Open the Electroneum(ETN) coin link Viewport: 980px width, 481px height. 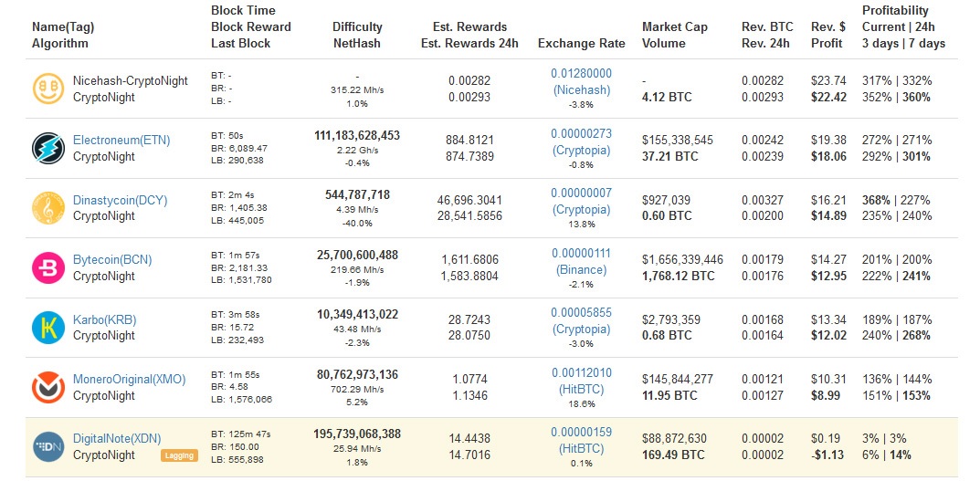pyautogui.click(x=121, y=141)
